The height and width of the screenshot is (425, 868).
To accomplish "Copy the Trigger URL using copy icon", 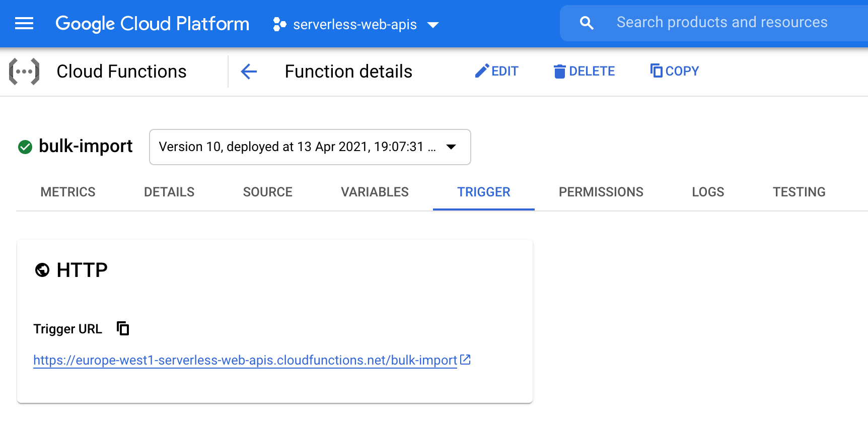I will pyautogui.click(x=122, y=328).
